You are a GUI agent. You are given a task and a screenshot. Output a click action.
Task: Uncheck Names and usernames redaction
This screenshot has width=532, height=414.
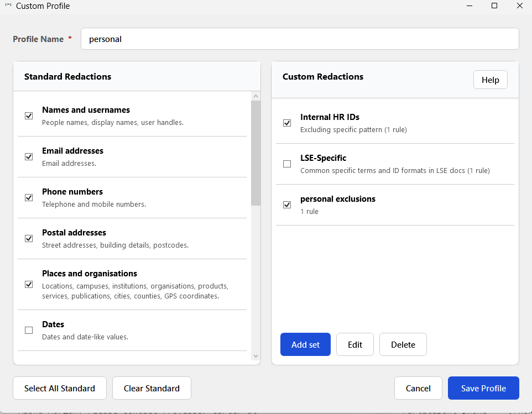pos(29,116)
